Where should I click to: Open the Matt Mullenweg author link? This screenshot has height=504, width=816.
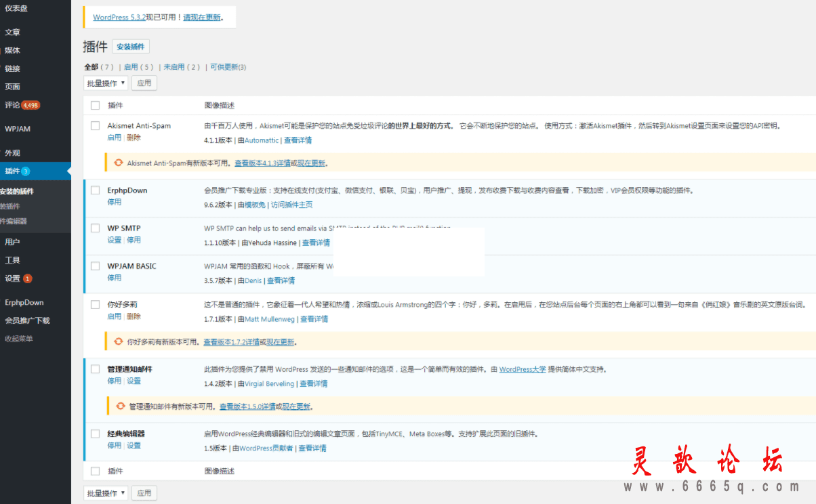click(x=270, y=319)
